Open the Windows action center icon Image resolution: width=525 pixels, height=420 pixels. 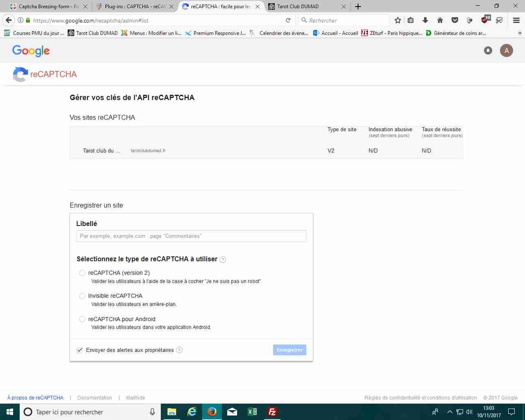(511, 412)
